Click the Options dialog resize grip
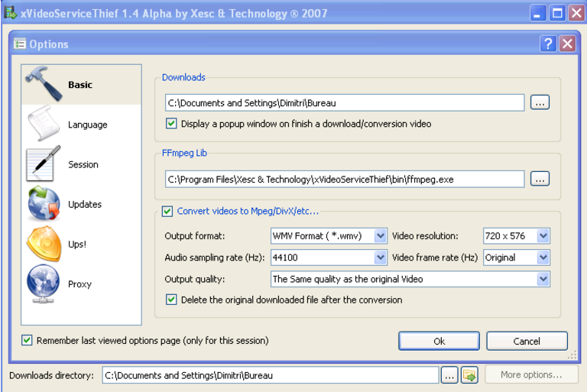 pos(572,355)
